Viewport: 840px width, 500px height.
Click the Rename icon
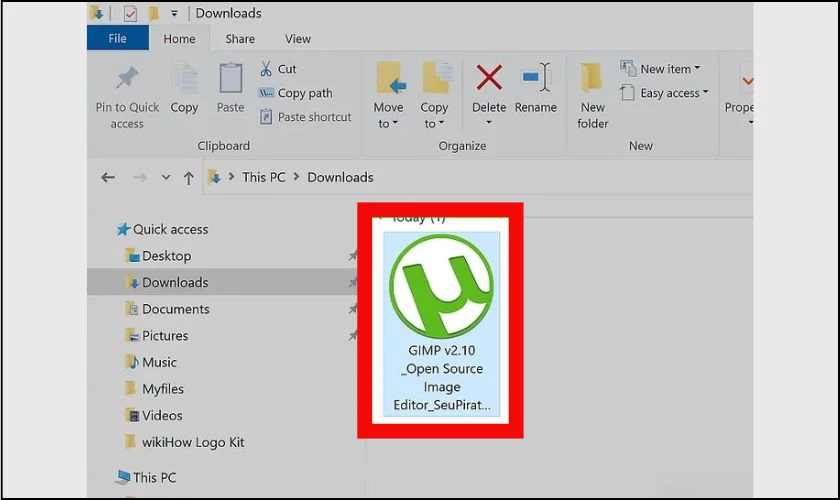[x=536, y=78]
